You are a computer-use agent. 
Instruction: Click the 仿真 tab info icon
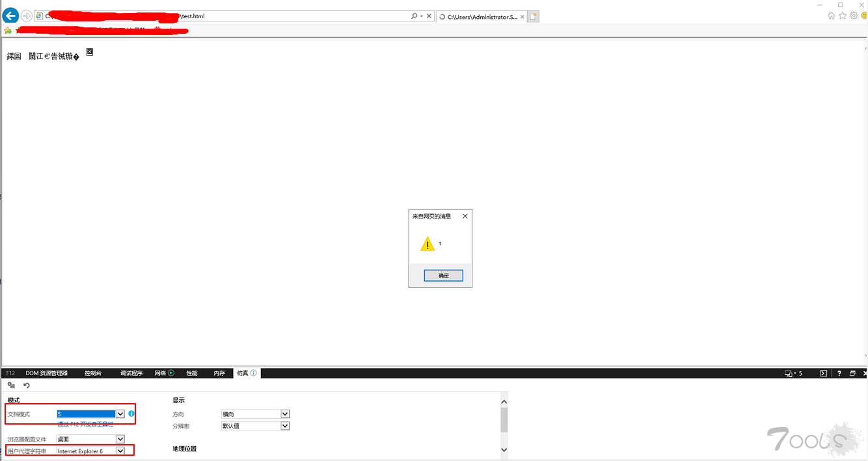pyautogui.click(x=253, y=373)
